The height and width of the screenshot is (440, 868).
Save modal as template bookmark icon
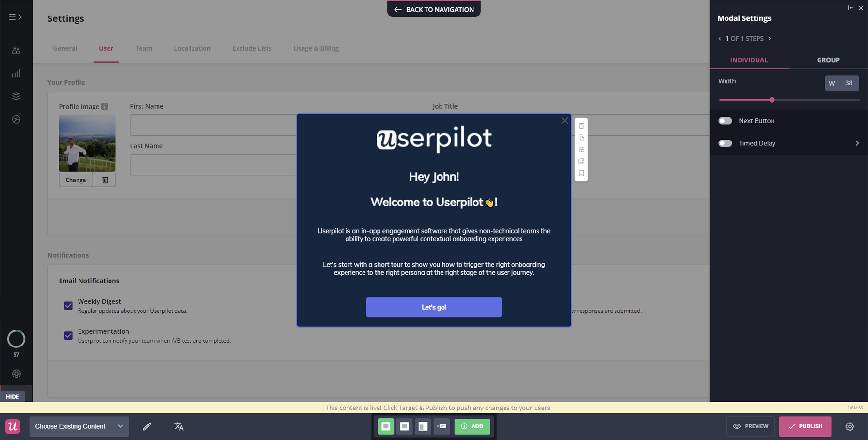[x=581, y=173]
